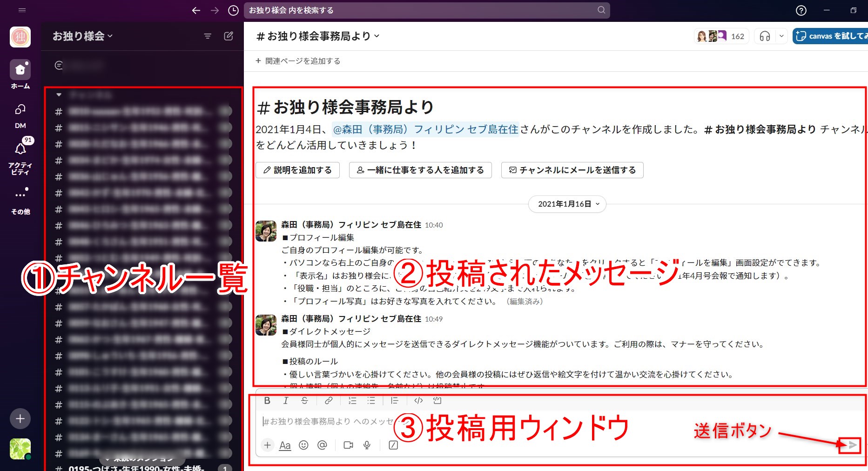Mention someone with @ icon
868x471 pixels.
[322, 445]
